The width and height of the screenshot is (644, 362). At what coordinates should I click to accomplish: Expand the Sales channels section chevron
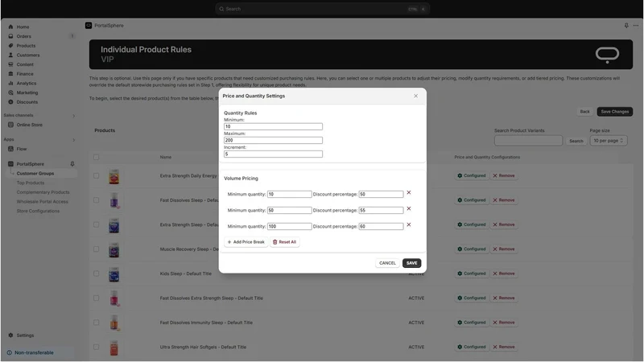(73, 116)
